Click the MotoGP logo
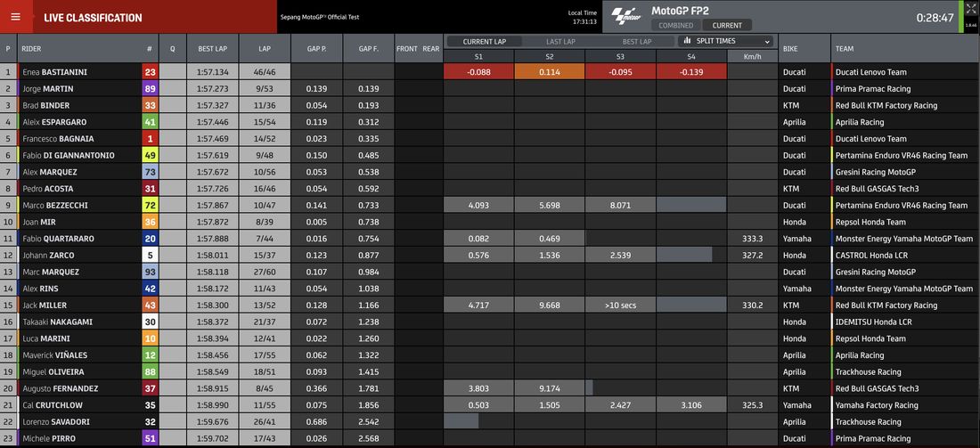Image resolution: width=980 pixels, height=448 pixels. coord(625,17)
